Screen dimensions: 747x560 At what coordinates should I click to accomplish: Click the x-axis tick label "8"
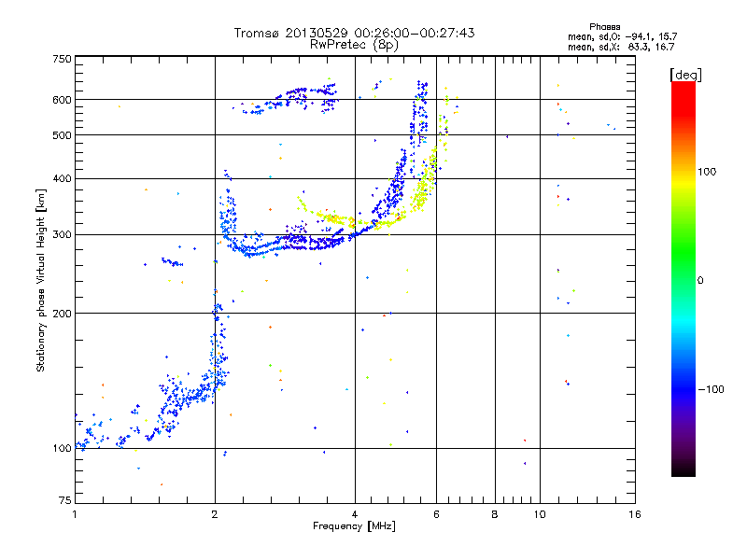(x=495, y=514)
